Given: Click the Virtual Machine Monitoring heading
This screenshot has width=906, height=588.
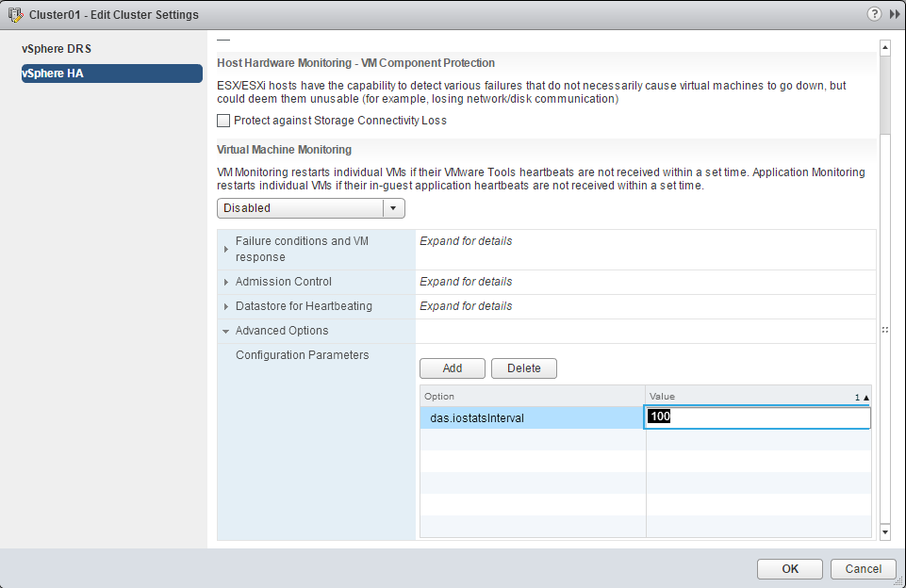Looking at the screenshot, I should click(x=285, y=150).
